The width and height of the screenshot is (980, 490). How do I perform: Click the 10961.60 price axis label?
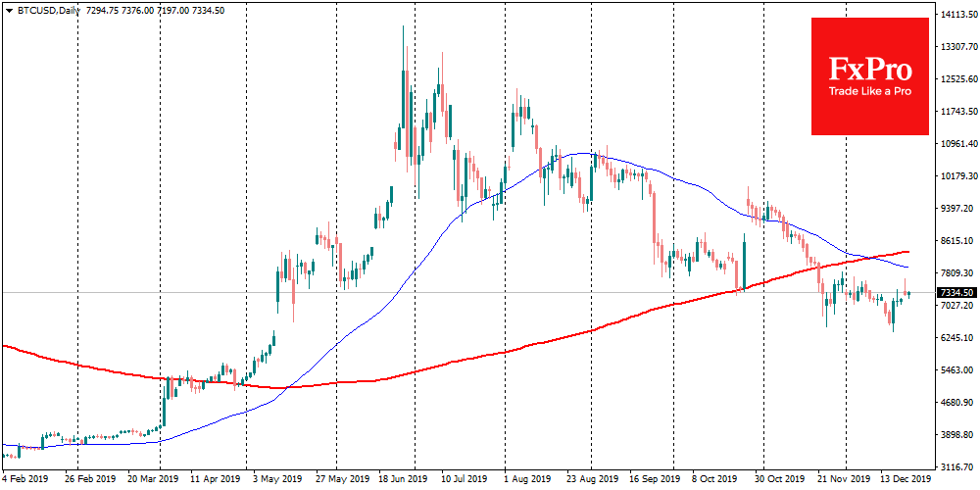click(x=957, y=144)
